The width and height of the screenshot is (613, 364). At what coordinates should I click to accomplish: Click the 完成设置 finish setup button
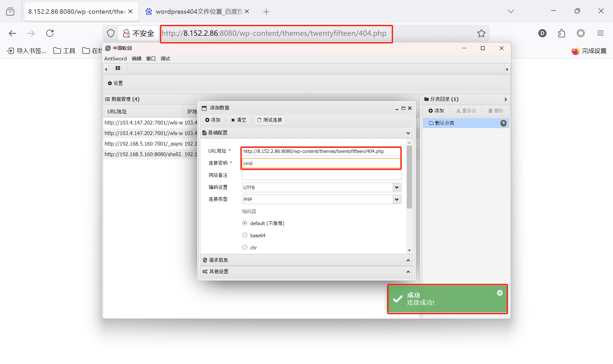click(x=589, y=51)
